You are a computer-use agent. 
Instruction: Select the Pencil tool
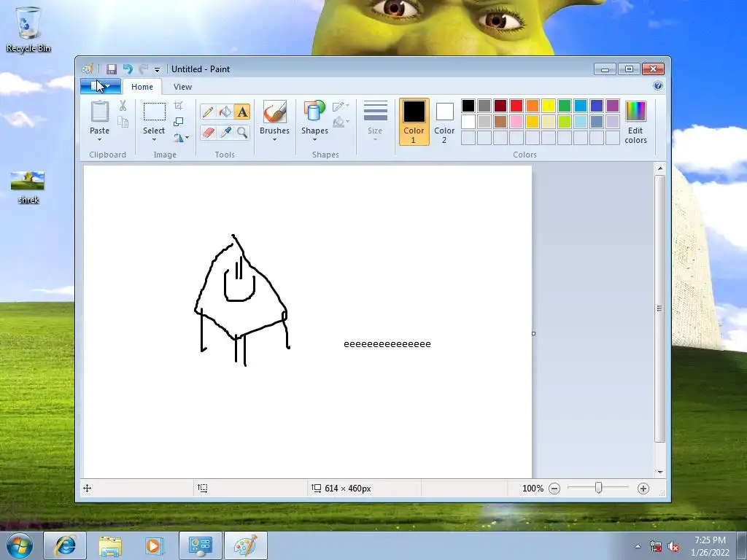pyautogui.click(x=208, y=112)
